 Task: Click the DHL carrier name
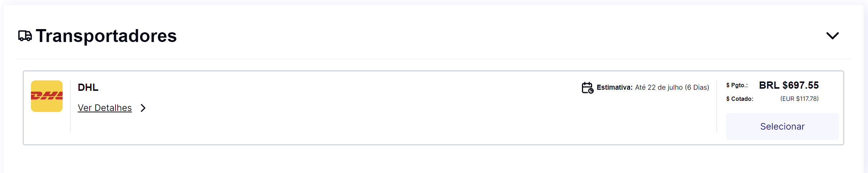tap(88, 88)
